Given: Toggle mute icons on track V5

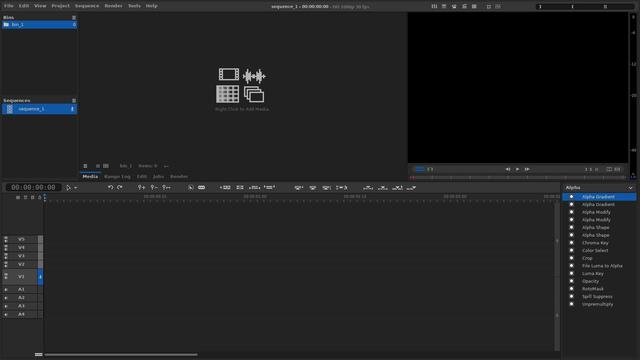Looking at the screenshot, I should click(x=6, y=239).
